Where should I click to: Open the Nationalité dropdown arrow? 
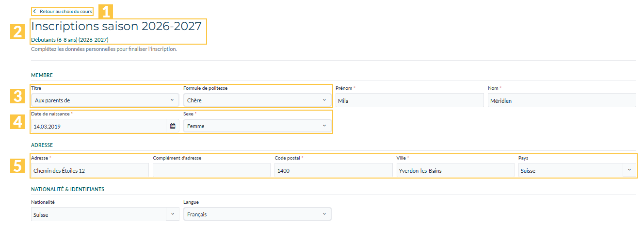[x=173, y=214]
